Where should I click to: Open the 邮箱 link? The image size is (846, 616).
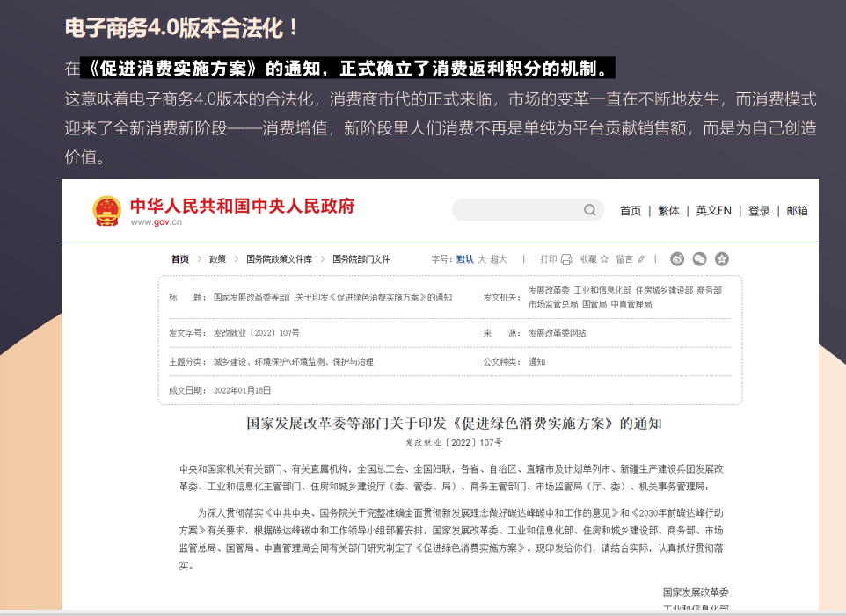[797, 211]
